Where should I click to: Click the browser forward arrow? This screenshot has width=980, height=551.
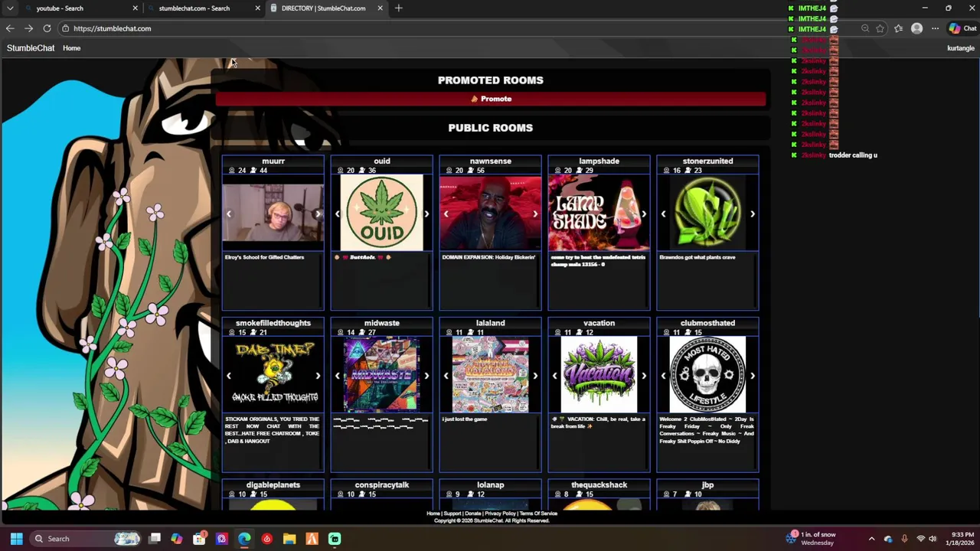click(x=28, y=28)
